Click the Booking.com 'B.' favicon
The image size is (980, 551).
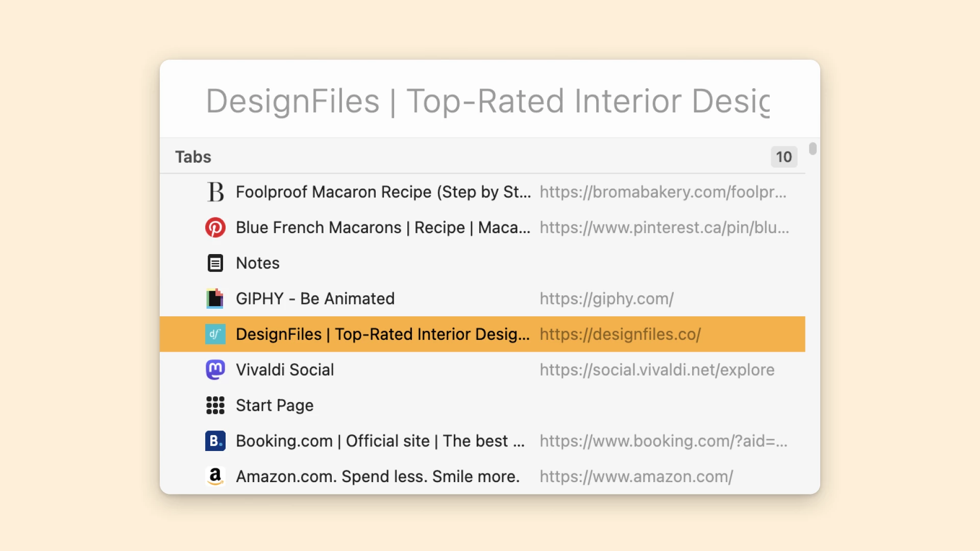[x=215, y=441]
